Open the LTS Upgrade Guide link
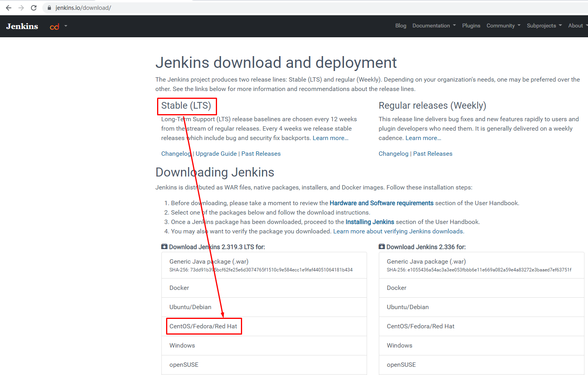 tap(216, 154)
